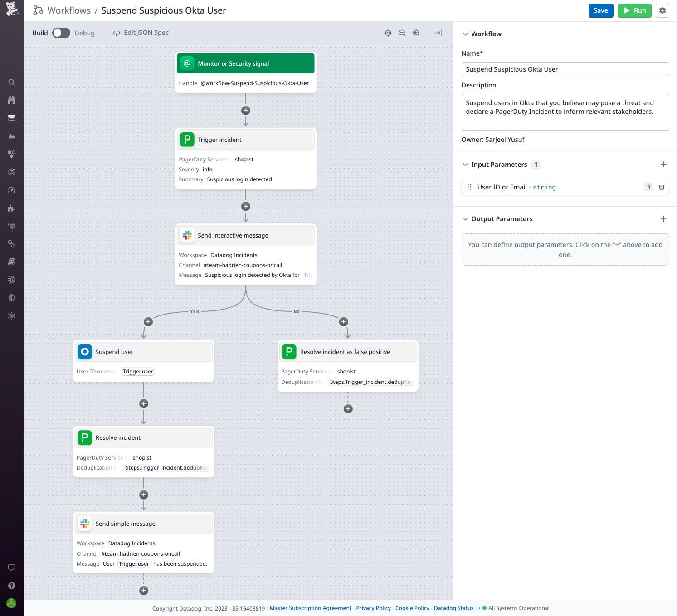Select the Watchdog binoculars icon in sidebar
Screen dimensions: 677x616
click(x=12, y=100)
